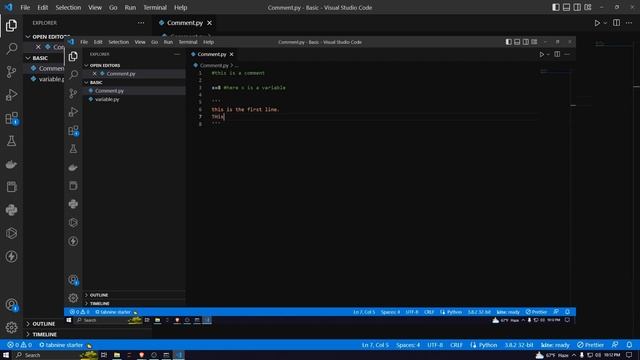Open Run and Debug in the outer window activity bar
Viewport: 640px width, 360px height.
(11, 95)
